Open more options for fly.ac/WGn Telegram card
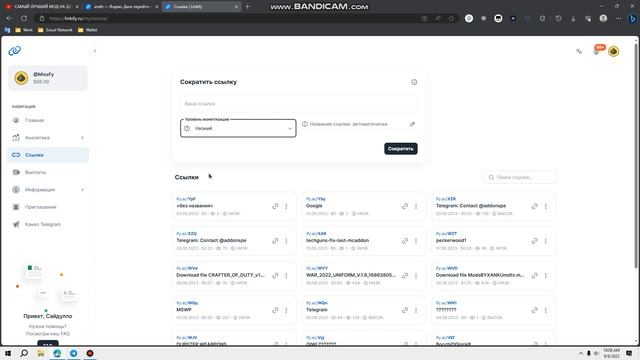 [416, 310]
